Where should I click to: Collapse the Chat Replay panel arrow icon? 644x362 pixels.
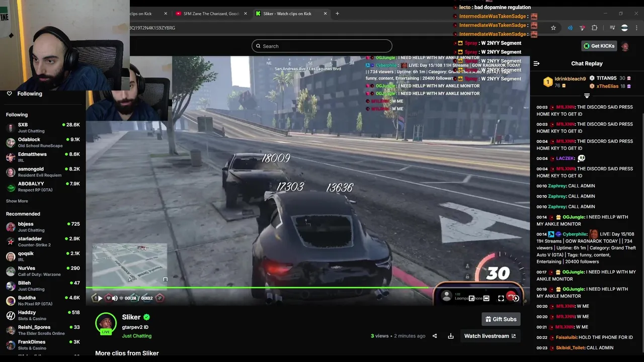coord(536,63)
